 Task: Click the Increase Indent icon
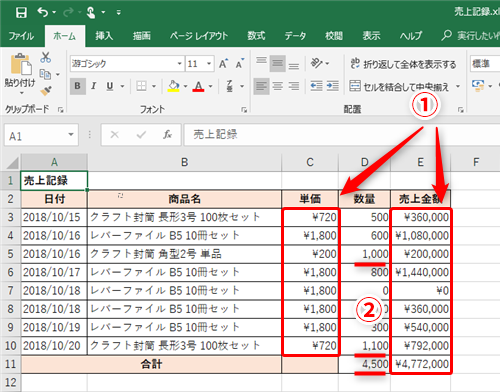(x=332, y=86)
